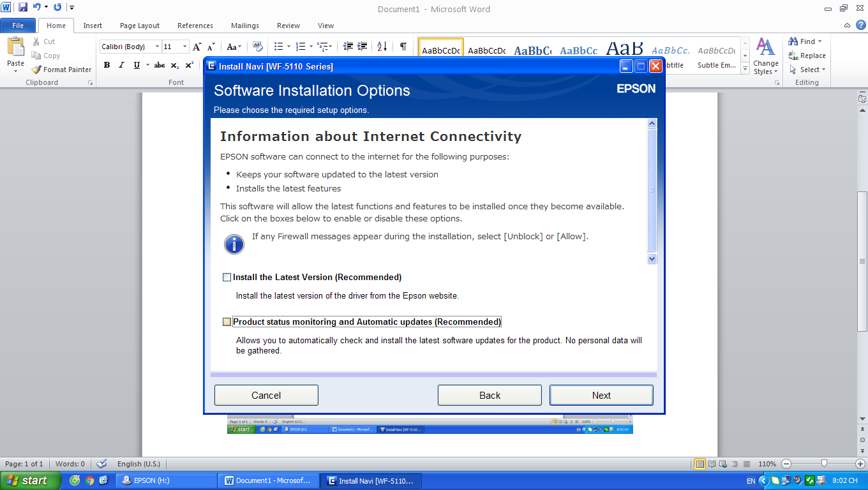Expand the font size dropdown
This screenshot has width=868, height=490.
(x=185, y=47)
